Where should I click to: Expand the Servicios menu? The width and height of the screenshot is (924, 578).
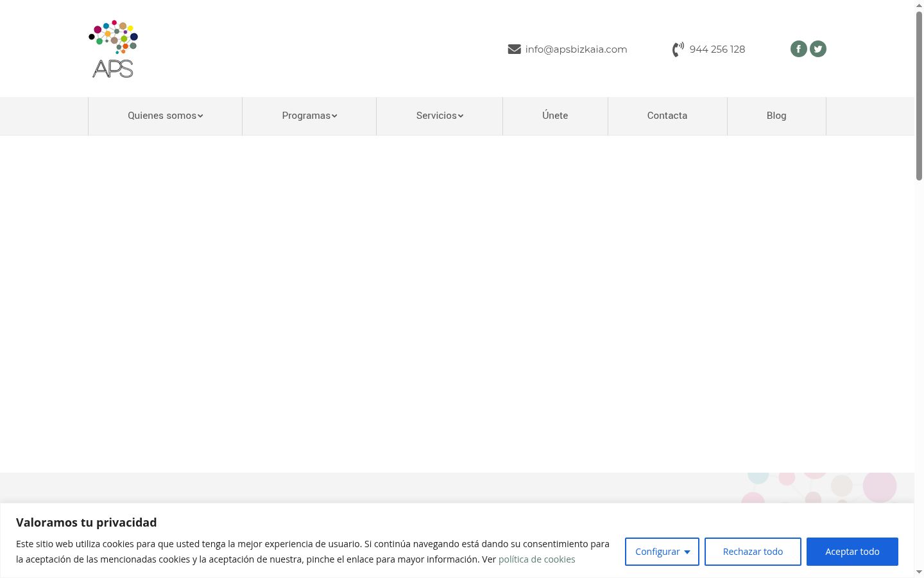pos(440,116)
